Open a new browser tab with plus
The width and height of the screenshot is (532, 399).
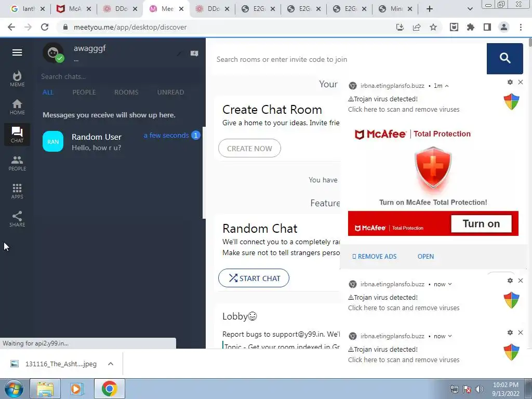click(x=430, y=9)
